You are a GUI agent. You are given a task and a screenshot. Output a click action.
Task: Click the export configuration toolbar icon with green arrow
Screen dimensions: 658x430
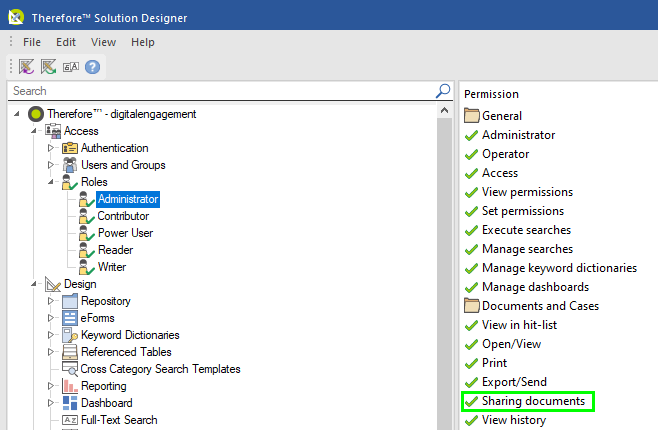click(48, 67)
